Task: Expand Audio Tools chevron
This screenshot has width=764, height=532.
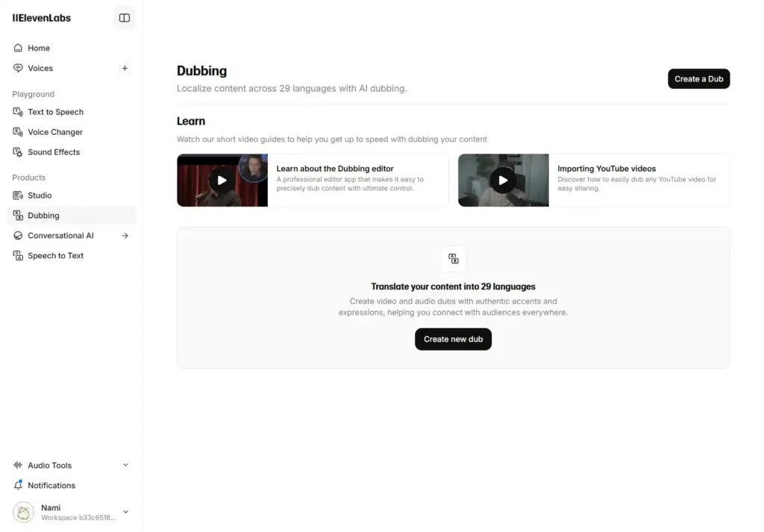Action: [125, 466]
